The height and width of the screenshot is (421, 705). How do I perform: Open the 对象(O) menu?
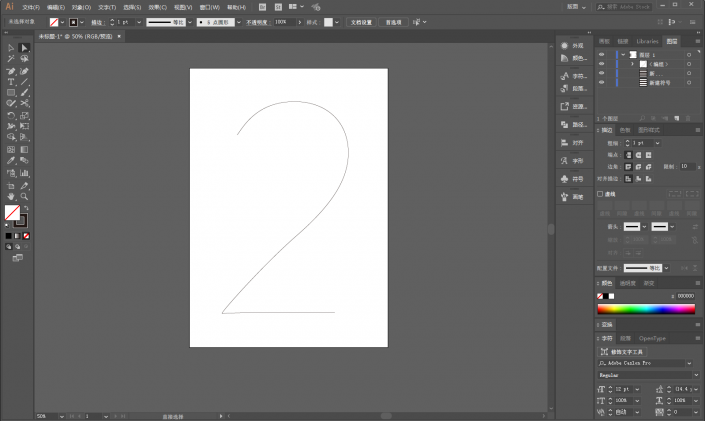coord(81,7)
